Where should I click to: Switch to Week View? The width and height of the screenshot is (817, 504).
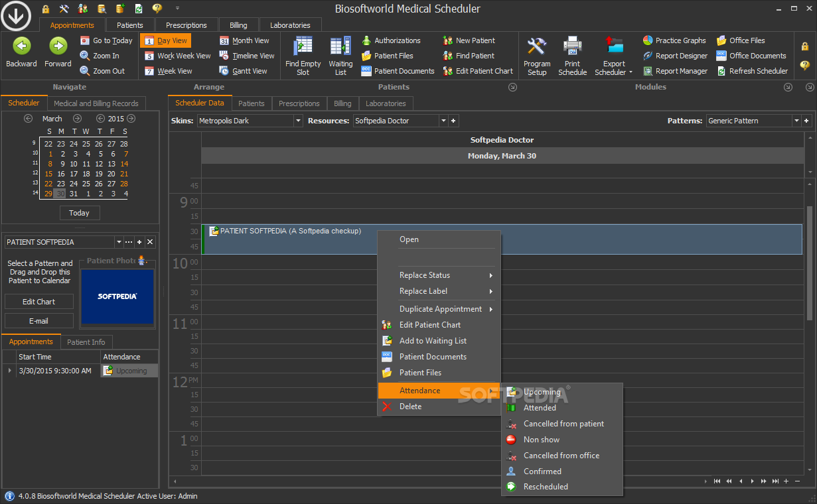coord(168,71)
